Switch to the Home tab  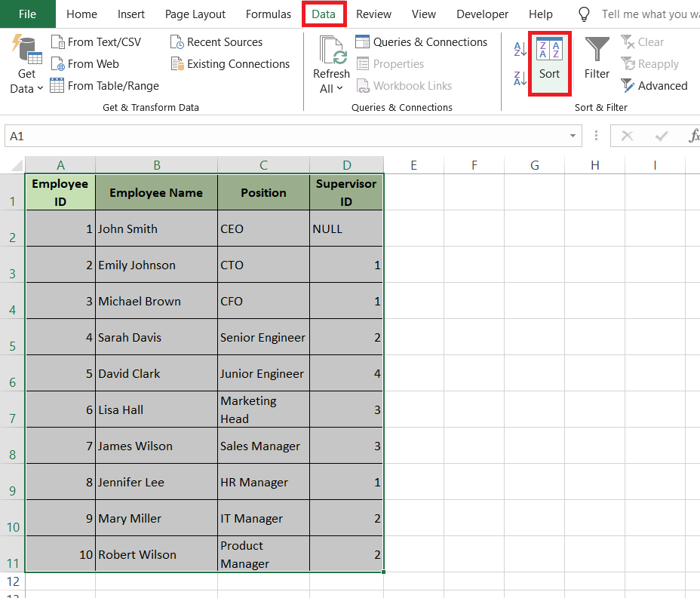(x=81, y=14)
